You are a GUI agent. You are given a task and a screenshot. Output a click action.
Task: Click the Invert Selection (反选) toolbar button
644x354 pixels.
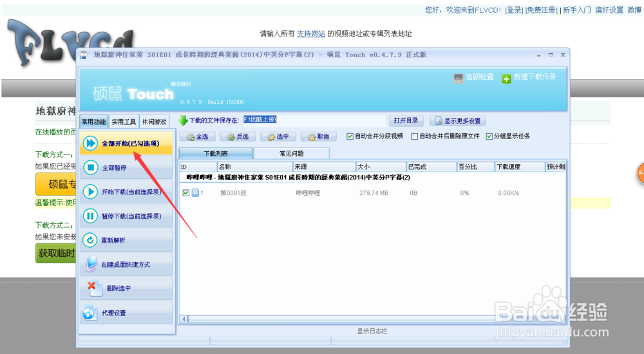pyautogui.click(x=238, y=136)
